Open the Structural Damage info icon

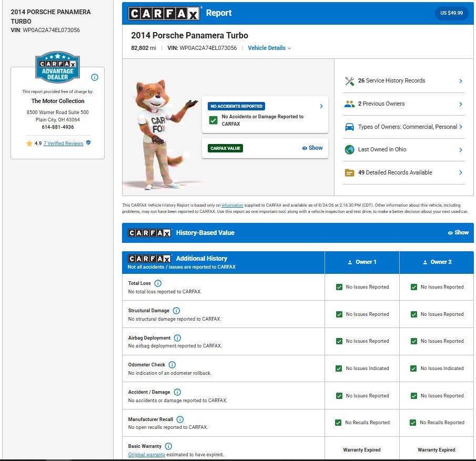click(176, 311)
